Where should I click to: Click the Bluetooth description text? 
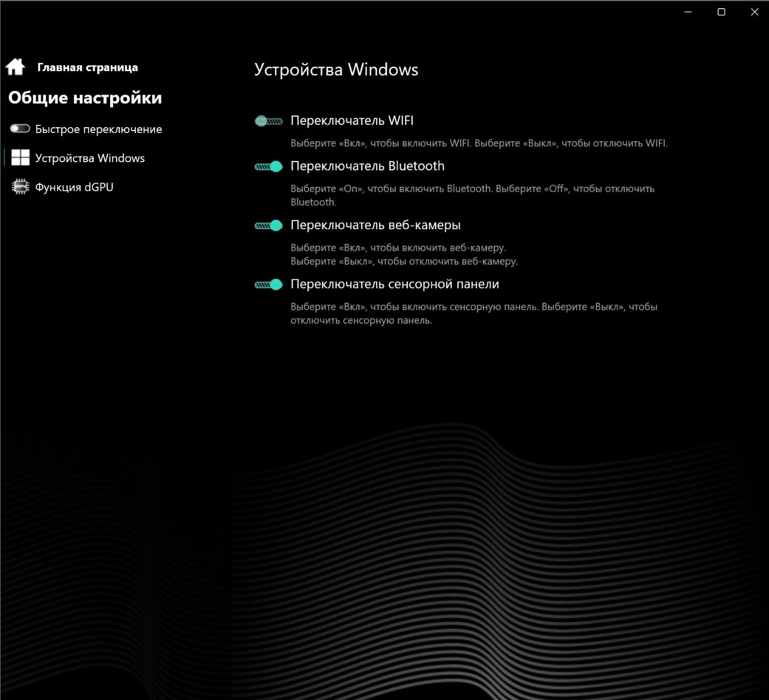click(x=473, y=195)
